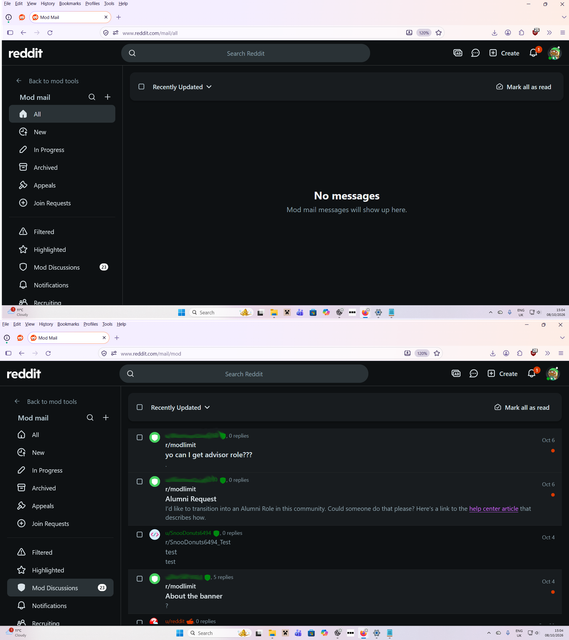
Task: Open the History menu in the upper browser window
Action: pyautogui.click(x=48, y=3)
